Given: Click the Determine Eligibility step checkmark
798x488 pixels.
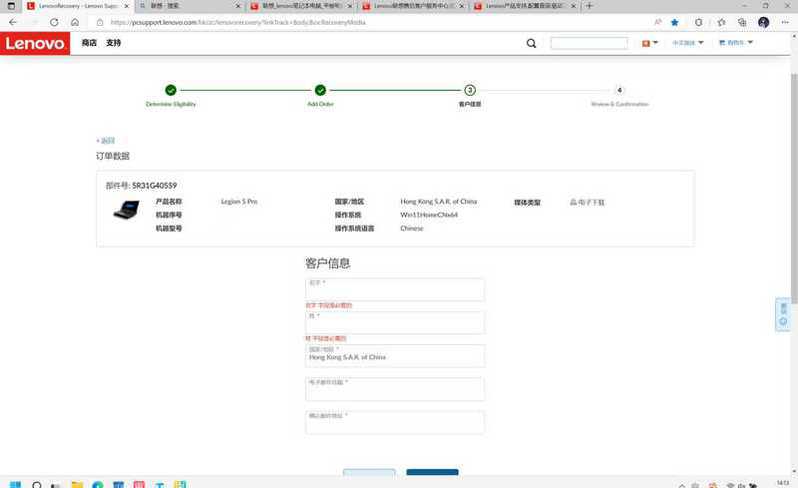Looking at the screenshot, I should point(170,90).
